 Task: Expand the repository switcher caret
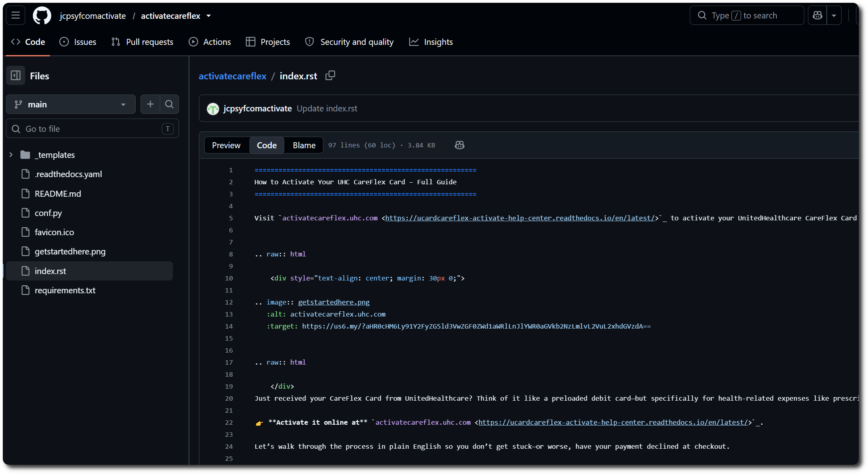[x=209, y=16]
